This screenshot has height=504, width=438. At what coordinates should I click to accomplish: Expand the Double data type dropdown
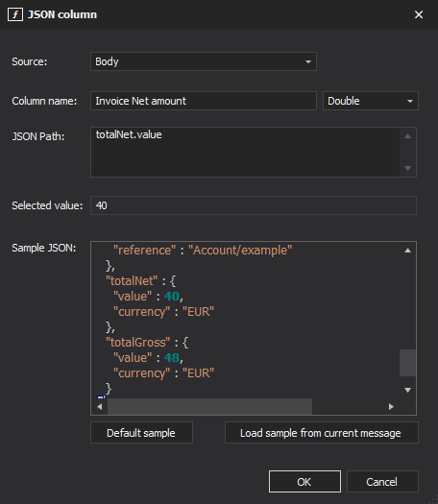(371, 101)
